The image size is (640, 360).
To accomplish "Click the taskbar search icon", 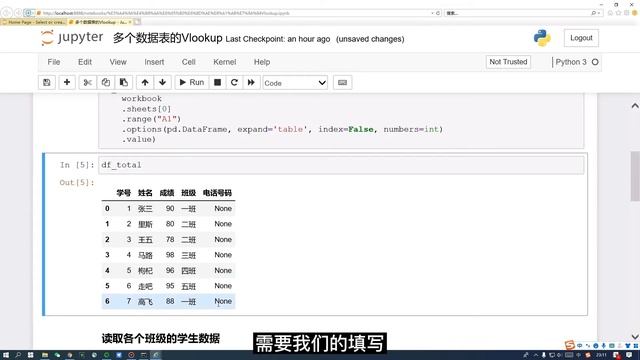I will 18,355.
